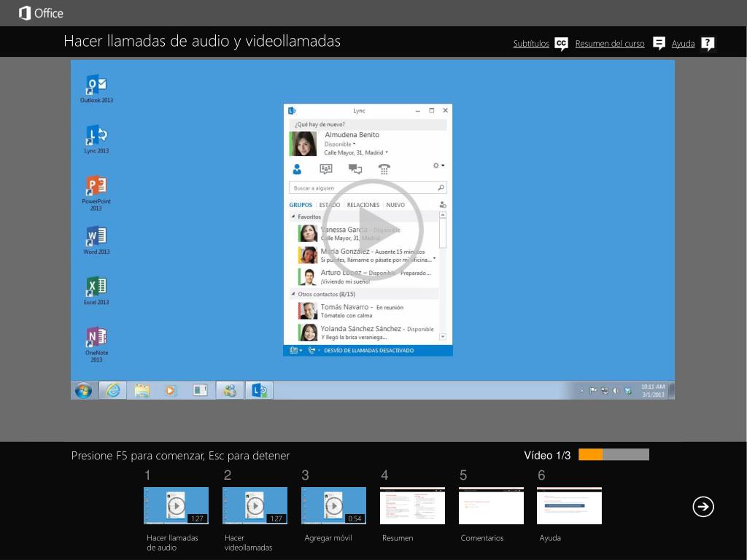Open the chat rooms icon in Lync
The width and height of the screenshot is (747, 560).
(x=326, y=168)
